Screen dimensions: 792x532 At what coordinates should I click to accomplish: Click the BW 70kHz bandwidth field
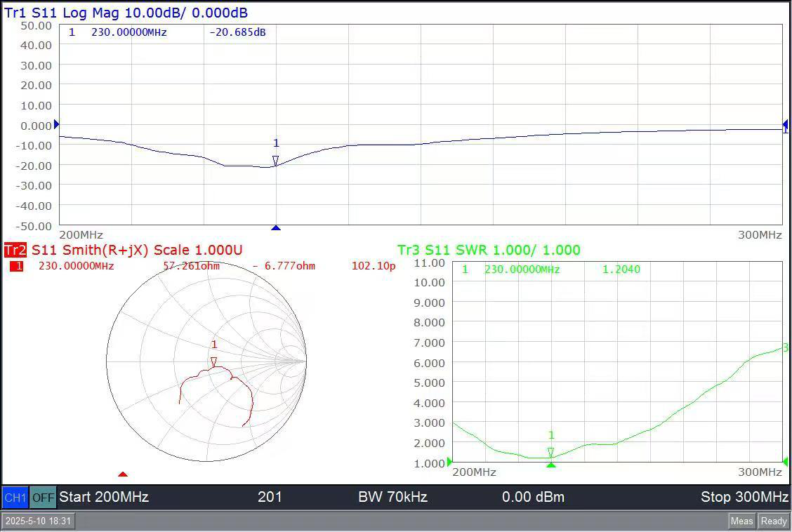pyautogui.click(x=393, y=497)
